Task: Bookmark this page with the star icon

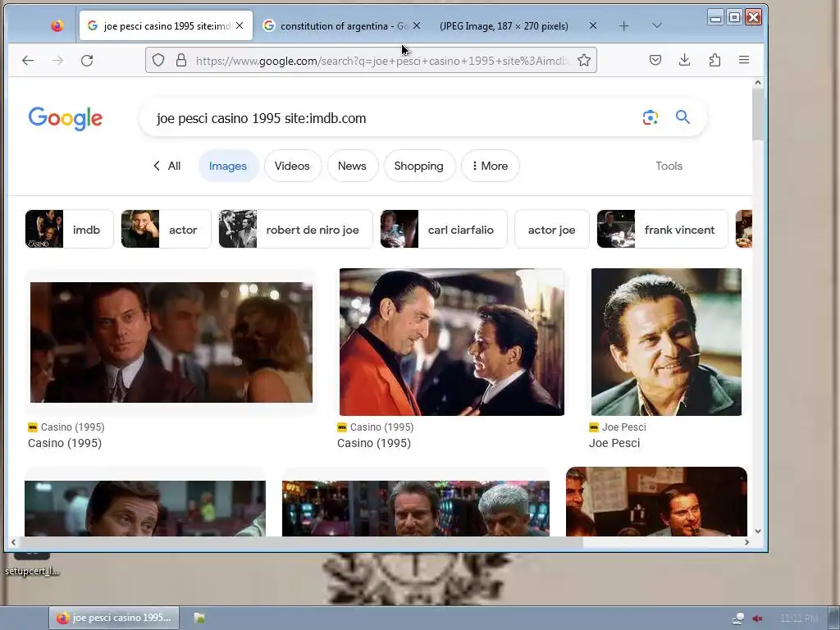Action: (x=584, y=60)
